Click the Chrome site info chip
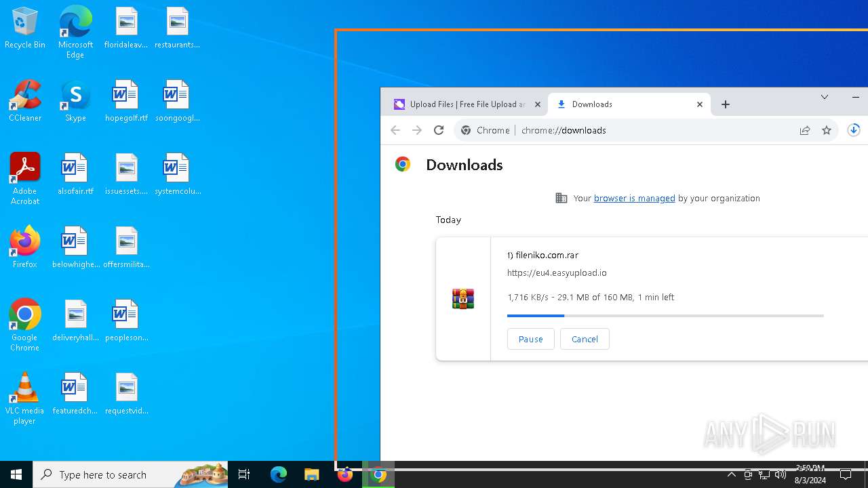 click(x=486, y=130)
